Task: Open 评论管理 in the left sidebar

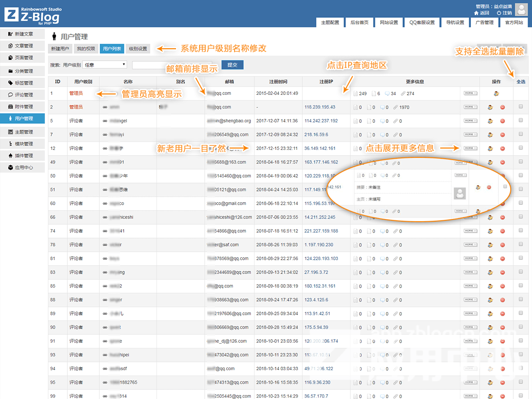Action: click(23, 95)
